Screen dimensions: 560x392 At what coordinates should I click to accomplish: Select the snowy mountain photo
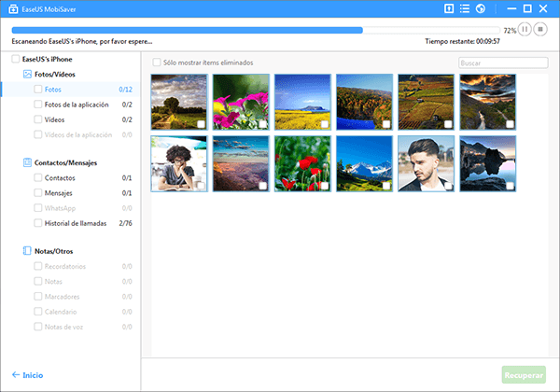[x=364, y=163]
